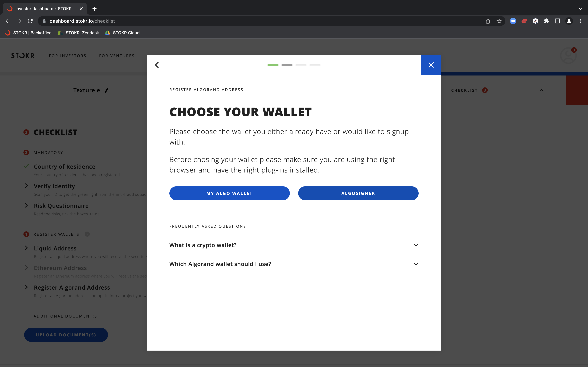Reload the page with the refresh icon

point(30,21)
